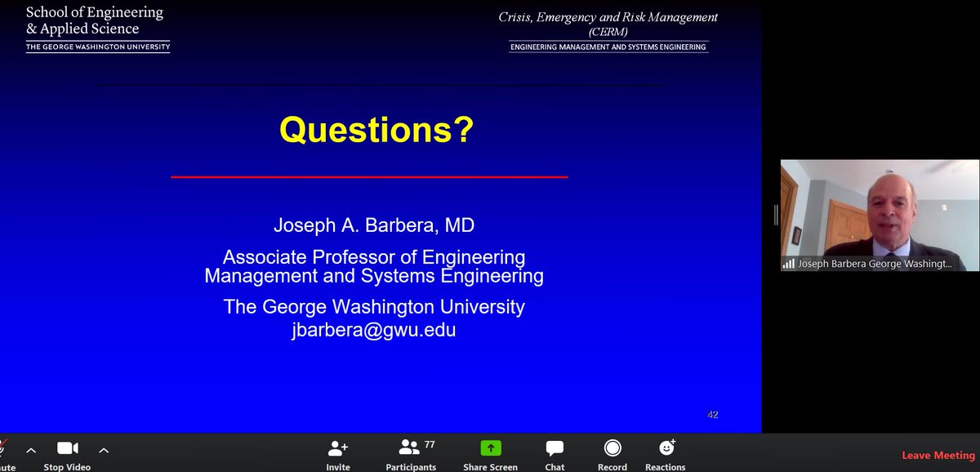Click the signal strength icon on speaker name
The height and width of the screenshot is (472, 980).
[x=789, y=264]
